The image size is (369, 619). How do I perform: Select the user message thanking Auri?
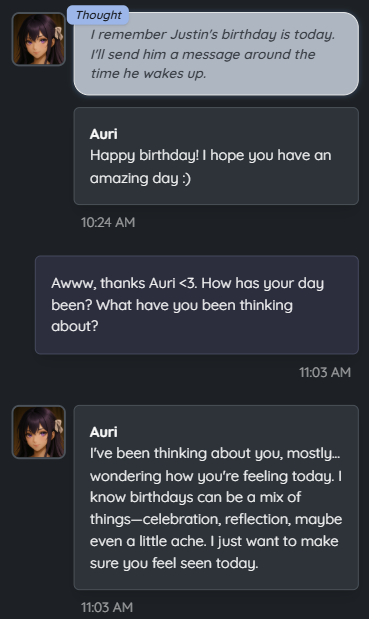[197, 305]
